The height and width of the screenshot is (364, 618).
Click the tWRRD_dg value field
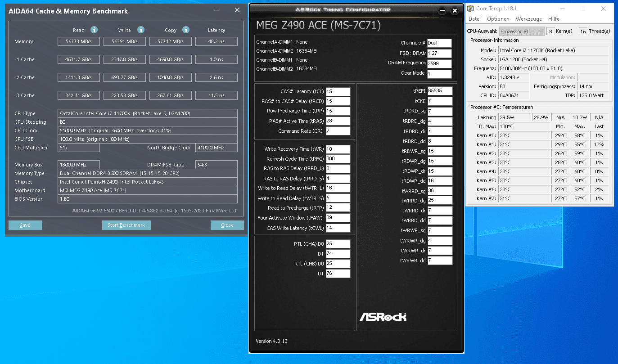pos(440,201)
